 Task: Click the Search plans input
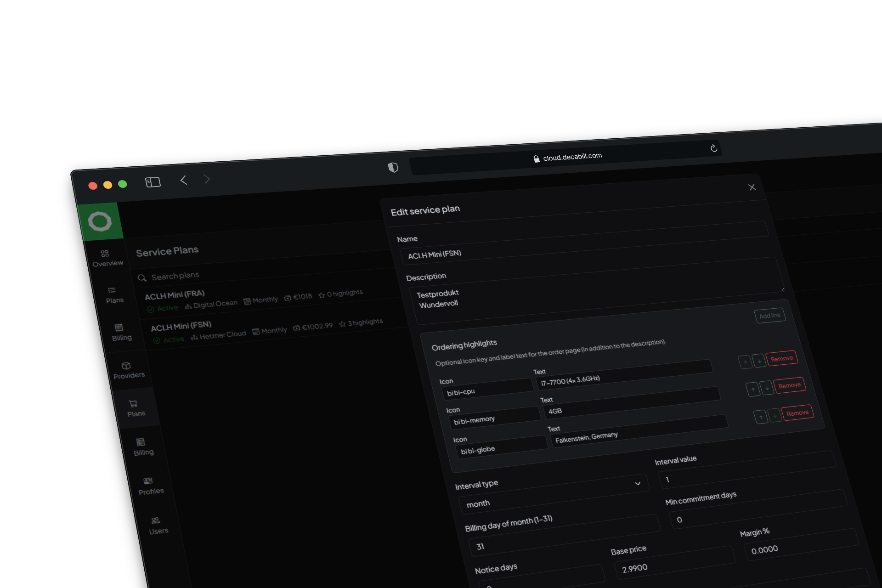[x=175, y=276]
